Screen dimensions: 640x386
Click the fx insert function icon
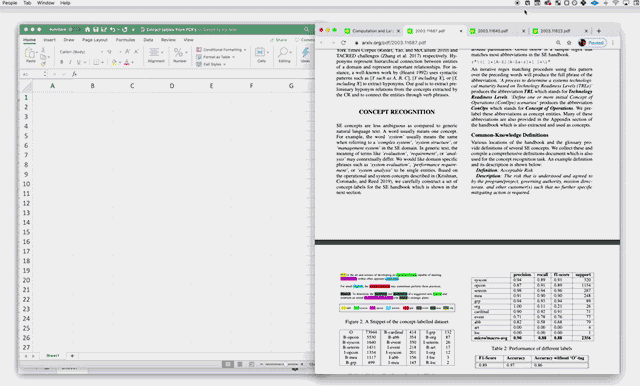74,74
